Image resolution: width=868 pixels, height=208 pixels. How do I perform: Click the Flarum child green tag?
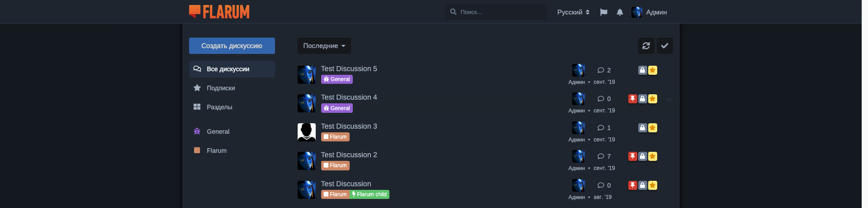(x=370, y=194)
